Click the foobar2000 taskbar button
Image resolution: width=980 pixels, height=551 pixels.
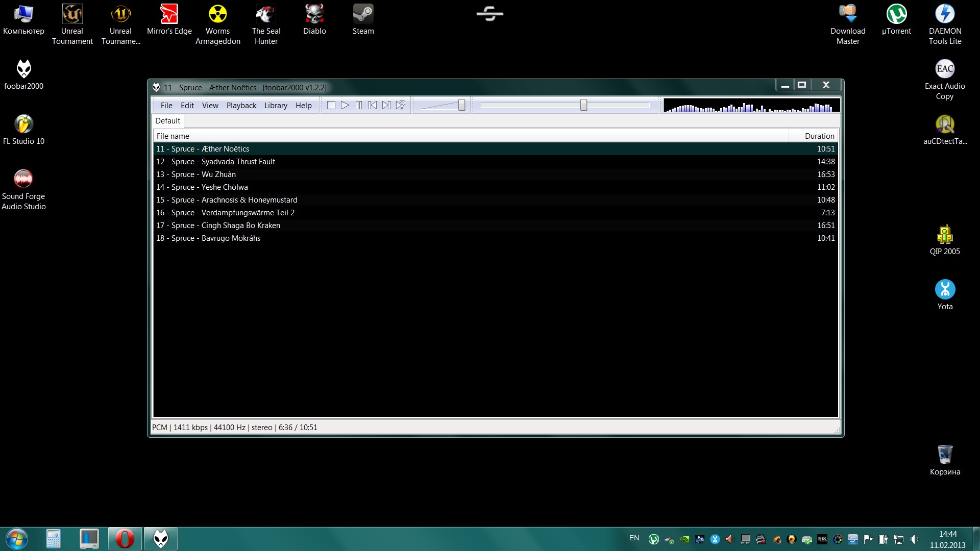(161, 539)
